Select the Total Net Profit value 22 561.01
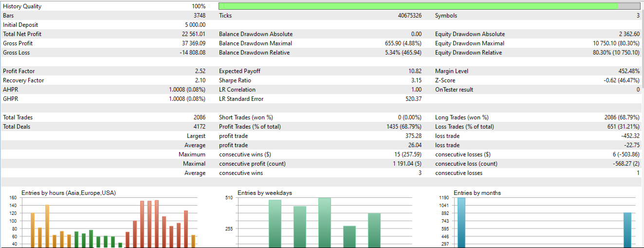 tap(194, 34)
